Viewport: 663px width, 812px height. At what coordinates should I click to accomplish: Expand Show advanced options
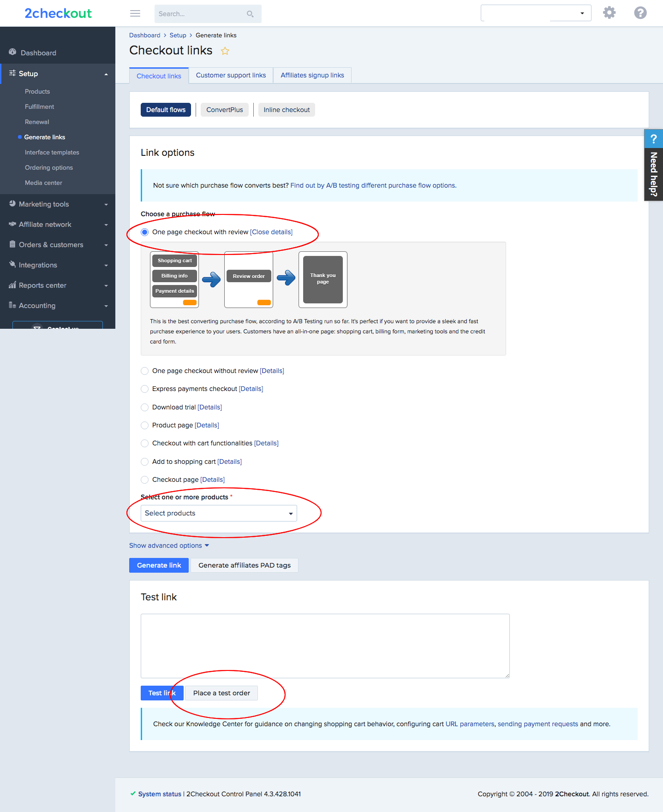tap(169, 545)
